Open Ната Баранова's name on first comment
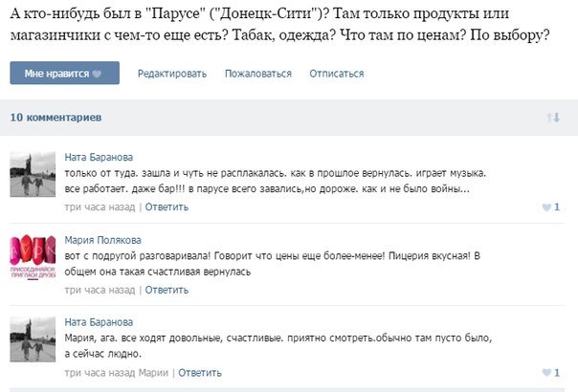The image size is (578, 392). pyautogui.click(x=99, y=158)
